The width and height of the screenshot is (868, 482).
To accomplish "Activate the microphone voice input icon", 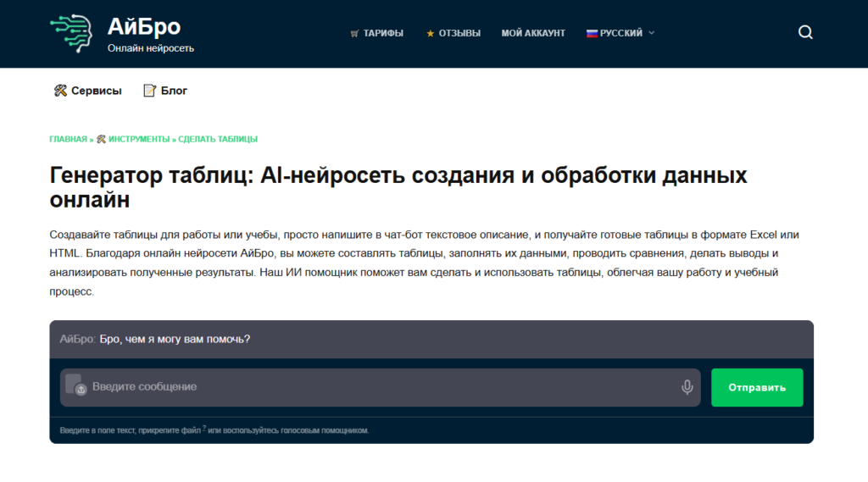I will 687,387.
